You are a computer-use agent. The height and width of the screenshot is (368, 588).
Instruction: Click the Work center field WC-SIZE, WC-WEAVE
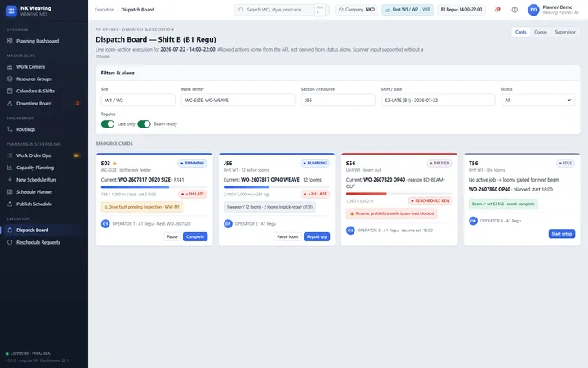(x=238, y=101)
